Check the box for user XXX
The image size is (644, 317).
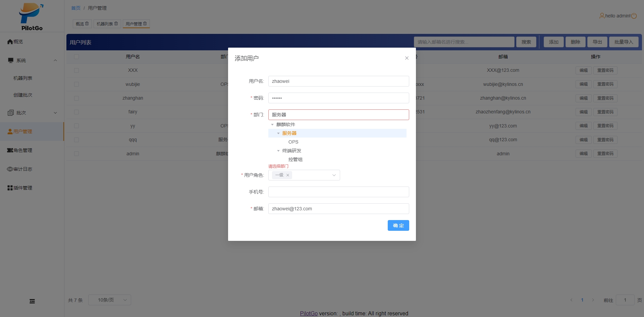click(76, 70)
